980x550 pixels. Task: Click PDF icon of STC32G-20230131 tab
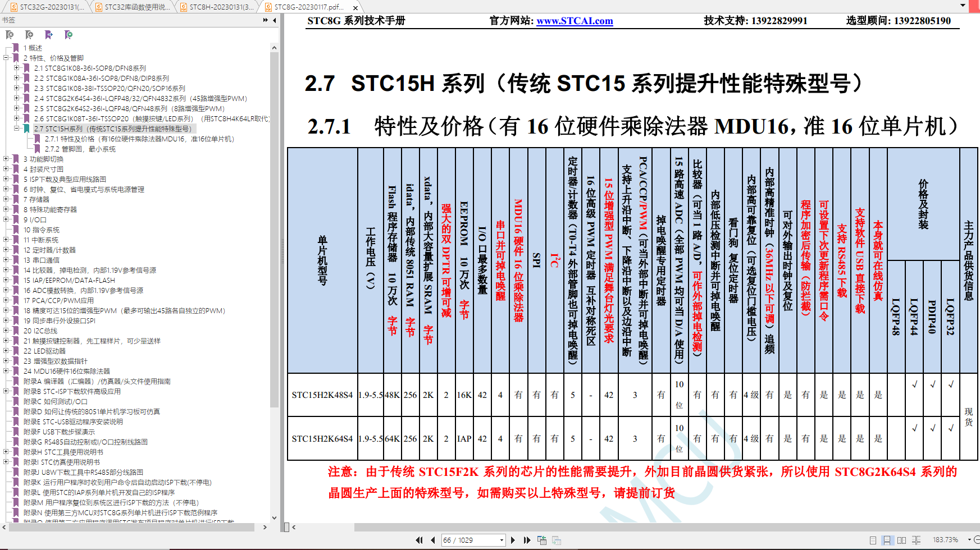(14, 7)
